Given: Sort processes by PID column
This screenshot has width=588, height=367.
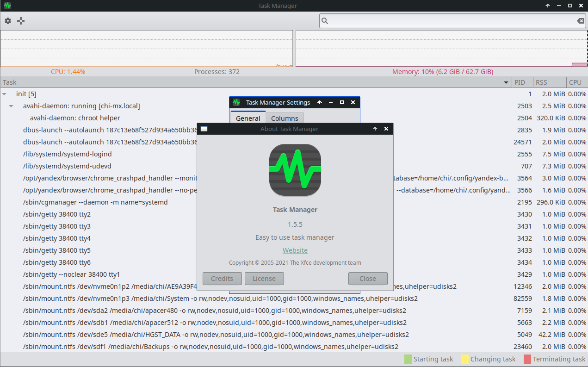Looking at the screenshot, I should point(522,82).
